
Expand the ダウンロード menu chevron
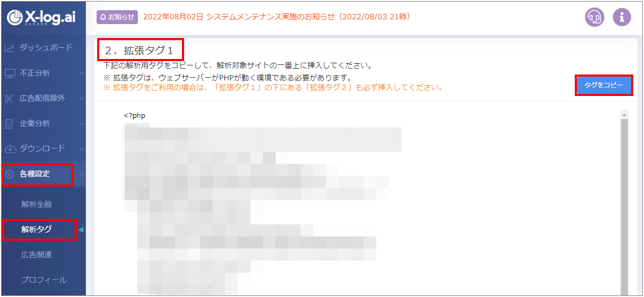point(81,148)
